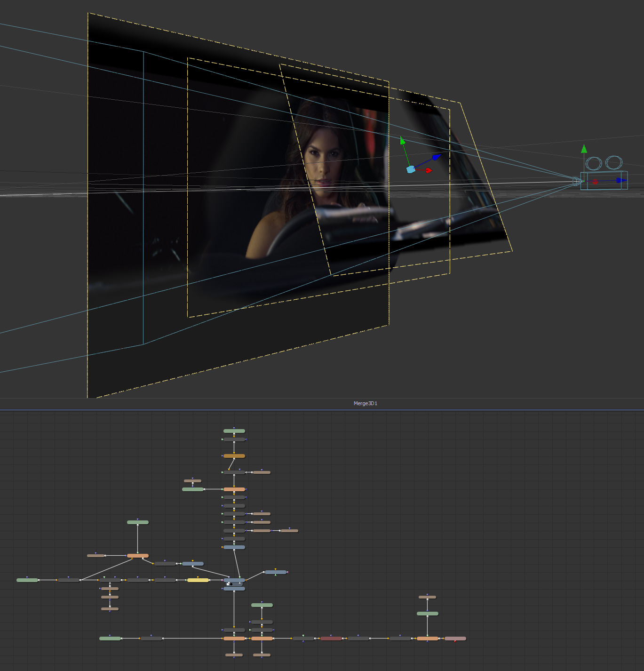Select the tan node above the rightmost orange node's green input

428,597
